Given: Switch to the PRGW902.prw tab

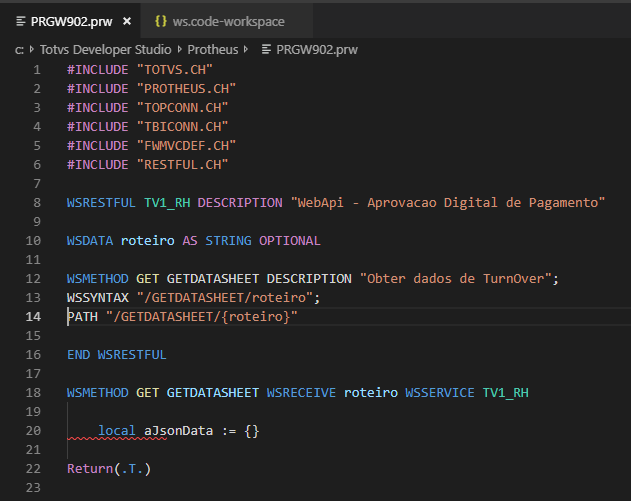Looking at the screenshot, I should point(71,21).
